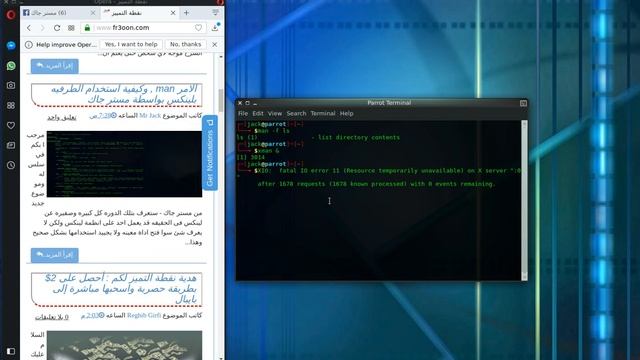Open downloads icon in Opera toolbar

(215, 28)
